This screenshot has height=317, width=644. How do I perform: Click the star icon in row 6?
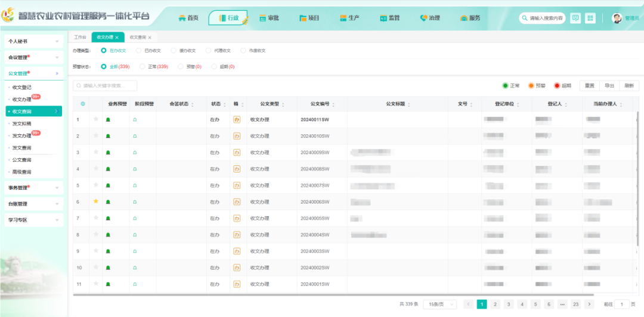click(96, 201)
